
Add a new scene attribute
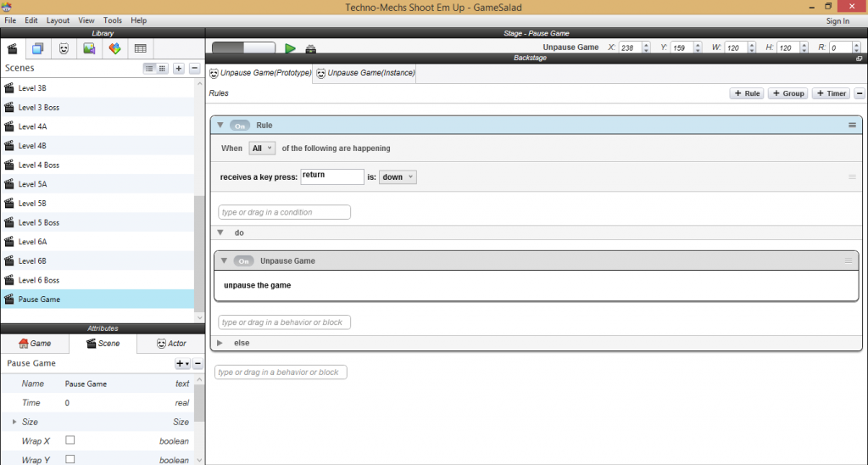tap(182, 363)
